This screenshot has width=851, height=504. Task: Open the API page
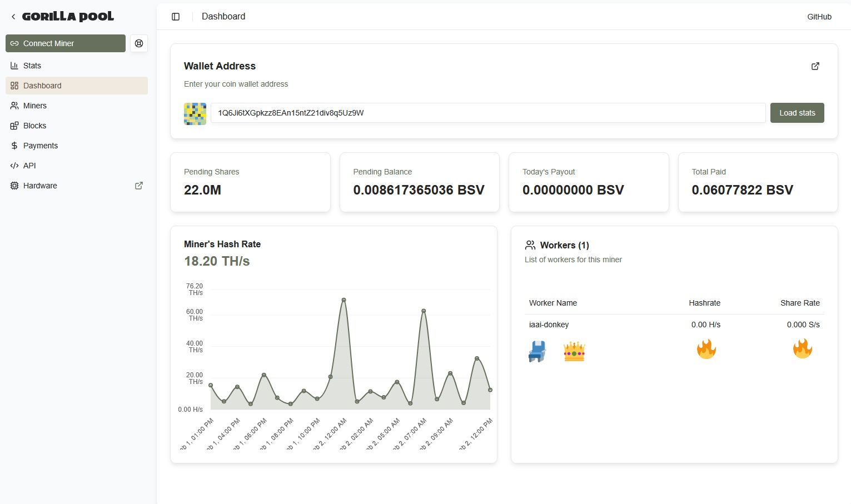[x=77, y=166]
